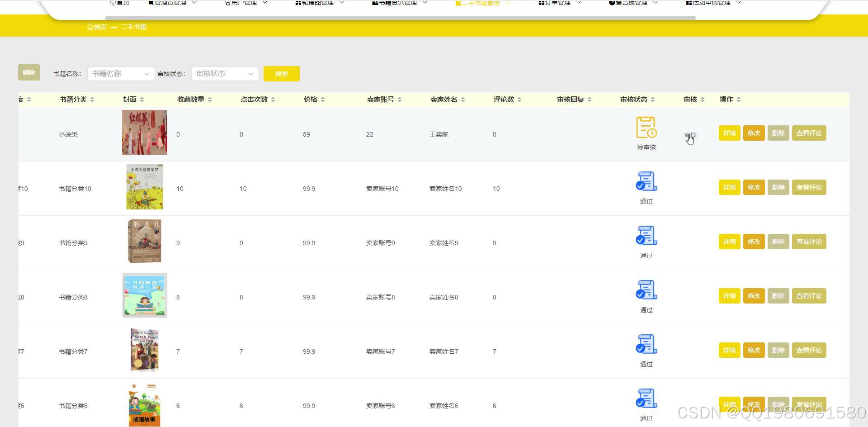Viewport: 868px width, 427px height.
Task: Sort by 书籍分类 column arrows
Action: 92,100
